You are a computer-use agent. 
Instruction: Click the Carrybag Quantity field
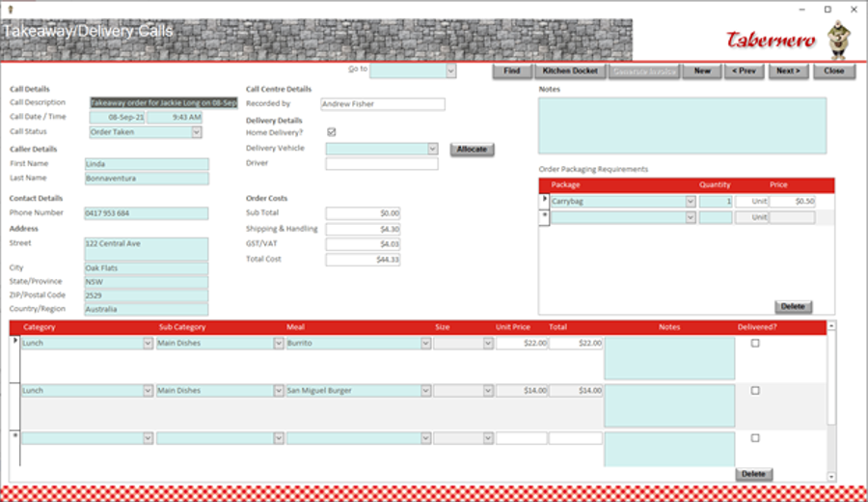716,201
